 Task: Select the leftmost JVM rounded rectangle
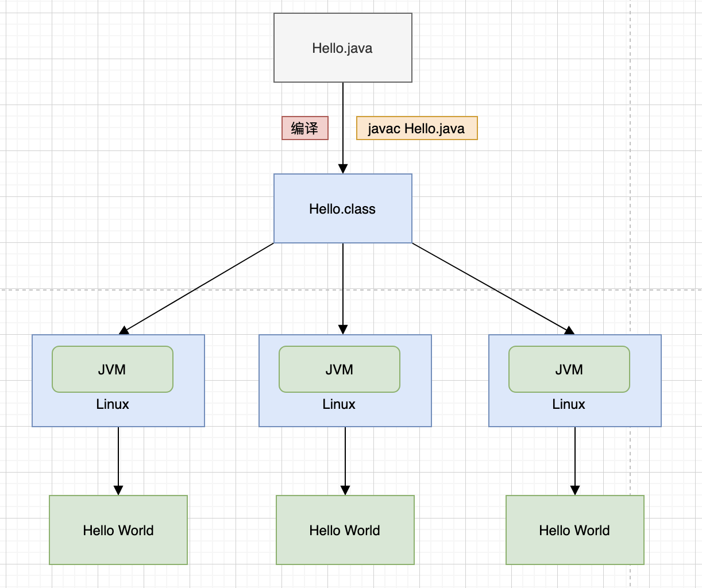(112, 369)
